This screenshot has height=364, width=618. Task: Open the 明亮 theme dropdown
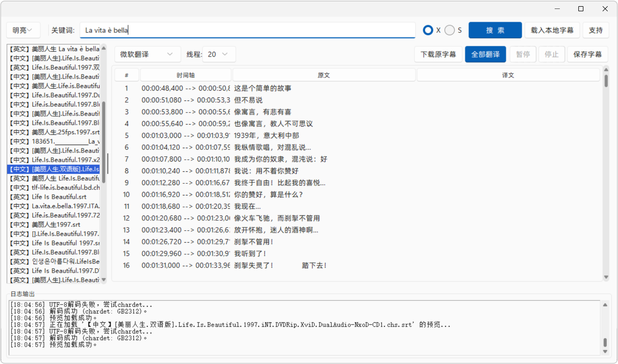23,30
